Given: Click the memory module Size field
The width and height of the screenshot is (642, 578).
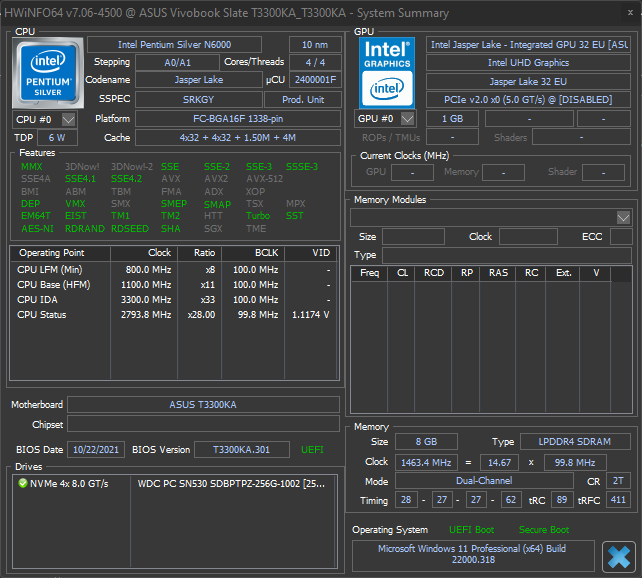Looking at the screenshot, I should 413,237.
